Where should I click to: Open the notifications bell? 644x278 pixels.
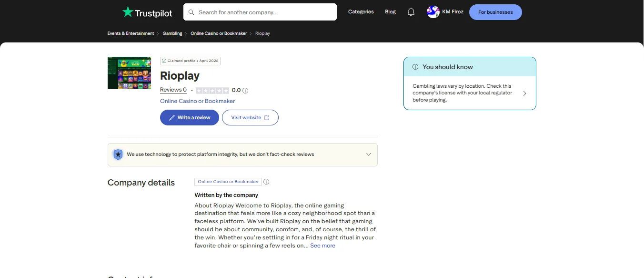(x=411, y=12)
